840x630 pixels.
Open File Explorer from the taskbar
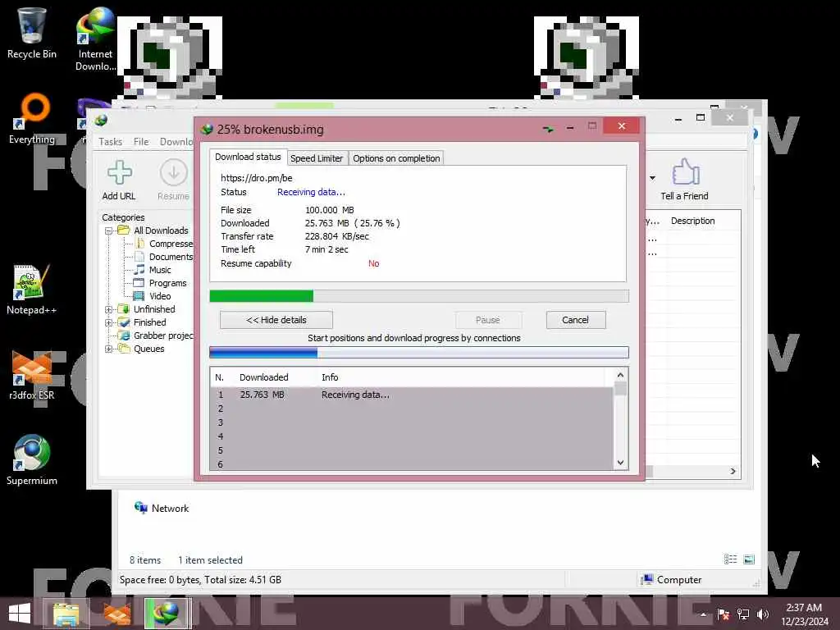pos(66,614)
